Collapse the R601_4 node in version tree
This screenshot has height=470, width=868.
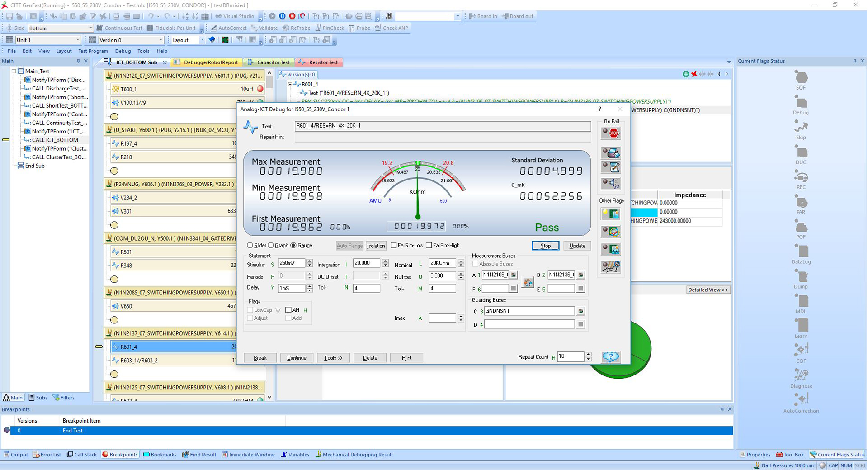[290, 84]
